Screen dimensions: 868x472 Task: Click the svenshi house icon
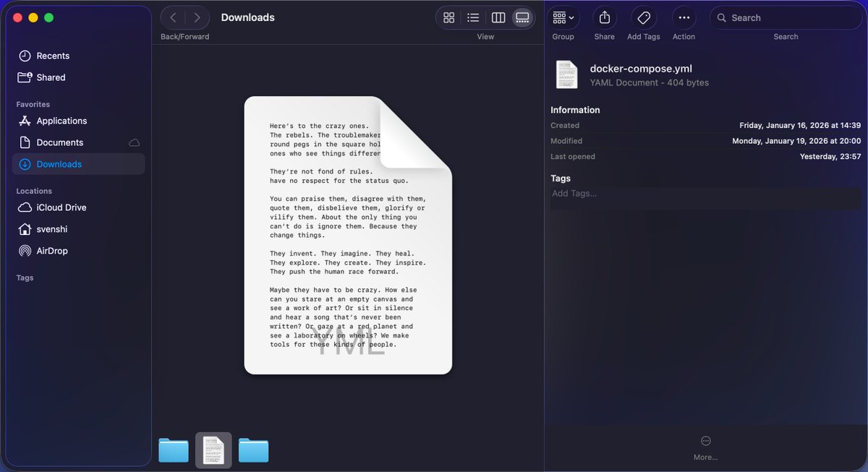click(25, 229)
